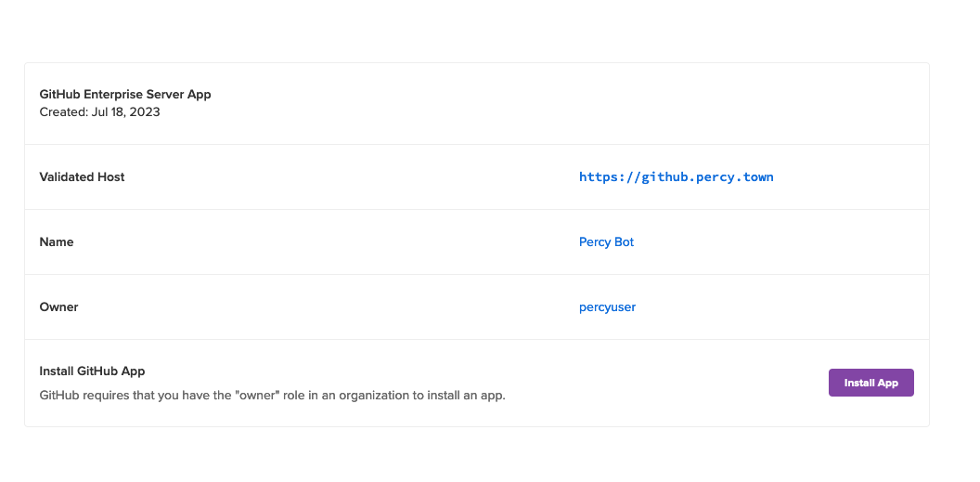The width and height of the screenshot is (980, 482).
Task: Click the Install App button
Action: [x=870, y=383]
